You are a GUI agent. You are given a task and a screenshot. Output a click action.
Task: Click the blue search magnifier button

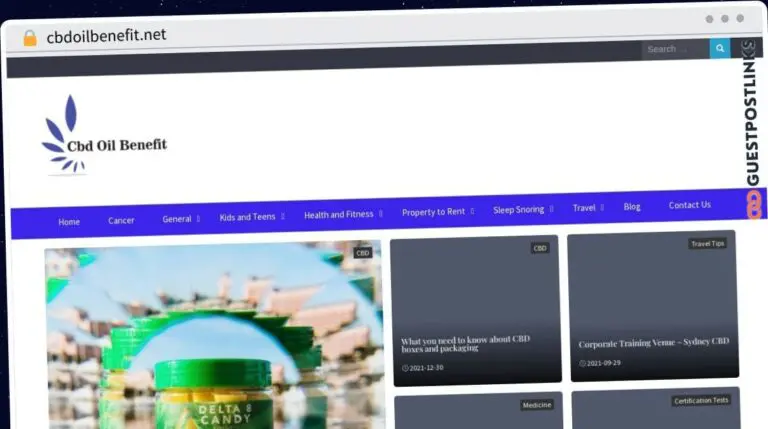click(x=720, y=48)
